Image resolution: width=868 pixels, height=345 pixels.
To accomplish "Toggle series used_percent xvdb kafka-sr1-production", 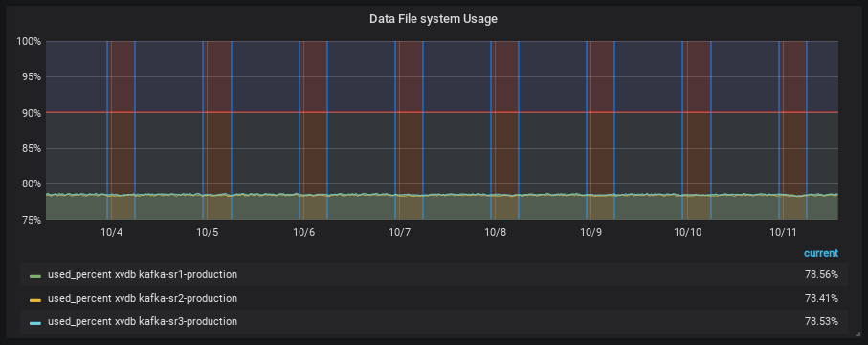I will [x=143, y=275].
